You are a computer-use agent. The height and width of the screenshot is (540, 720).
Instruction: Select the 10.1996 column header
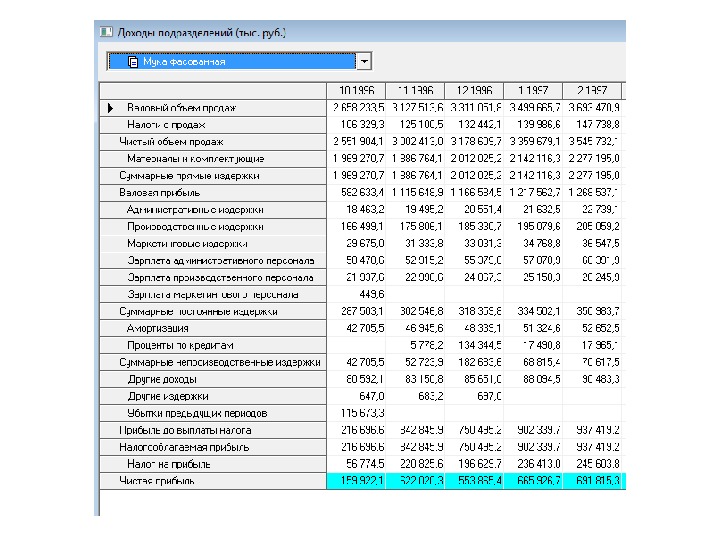click(356, 91)
